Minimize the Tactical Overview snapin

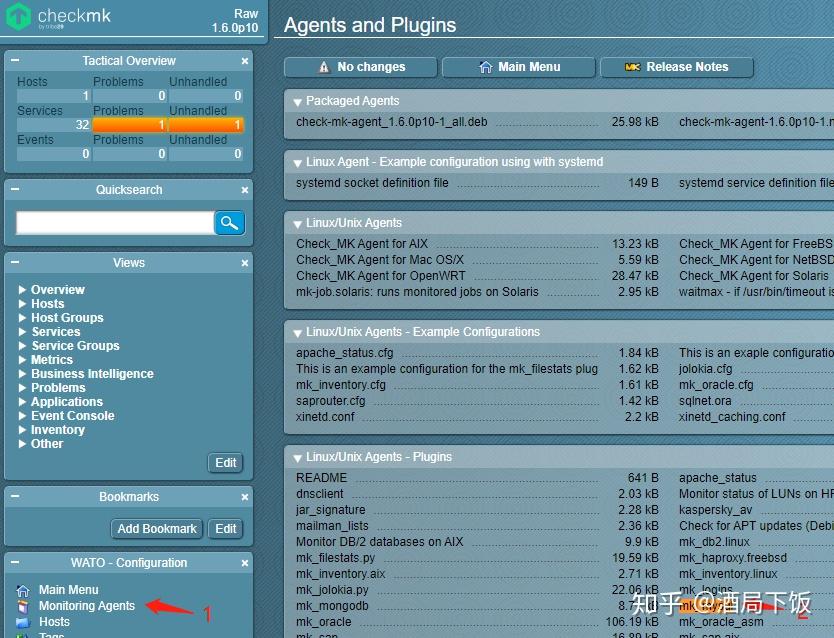(x=15, y=61)
